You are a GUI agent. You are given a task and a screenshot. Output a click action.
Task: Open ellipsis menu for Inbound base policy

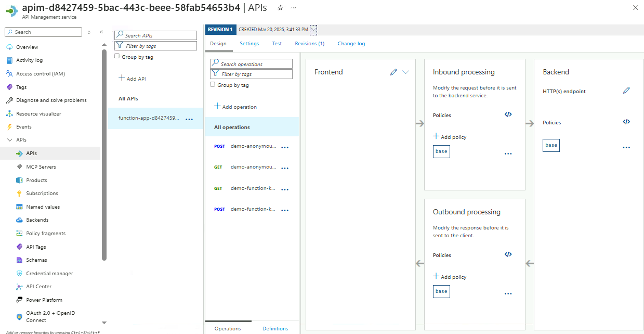pyautogui.click(x=508, y=154)
